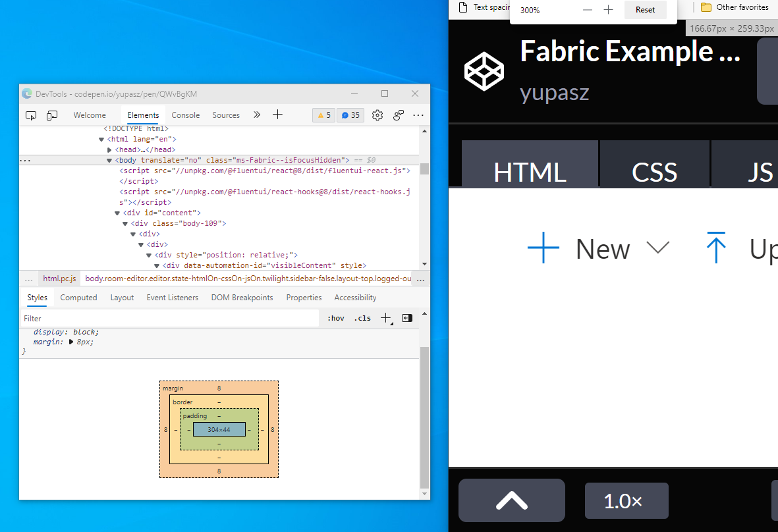The height and width of the screenshot is (532, 778).
Task: Toggle the .cls classes panel
Action: (x=362, y=318)
